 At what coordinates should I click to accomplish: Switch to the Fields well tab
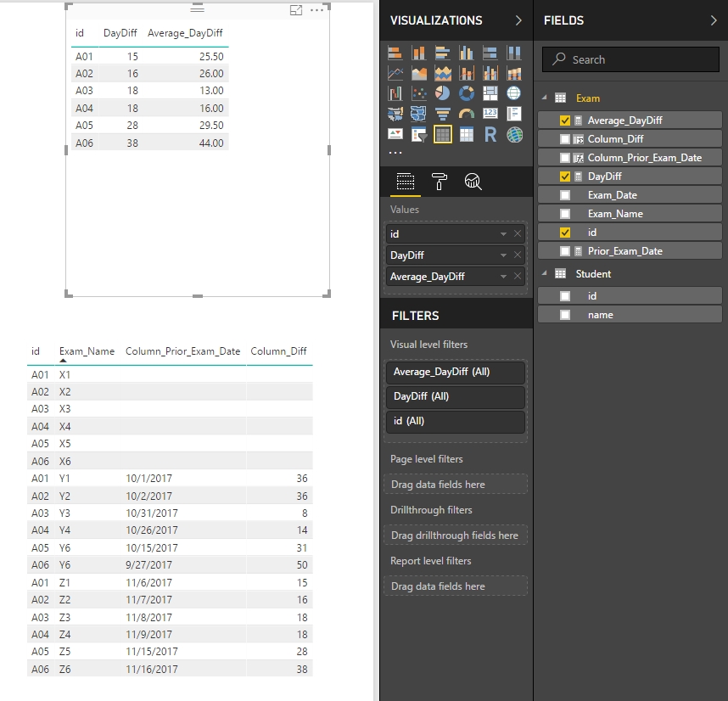pyautogui.click(x=406, y=182)
